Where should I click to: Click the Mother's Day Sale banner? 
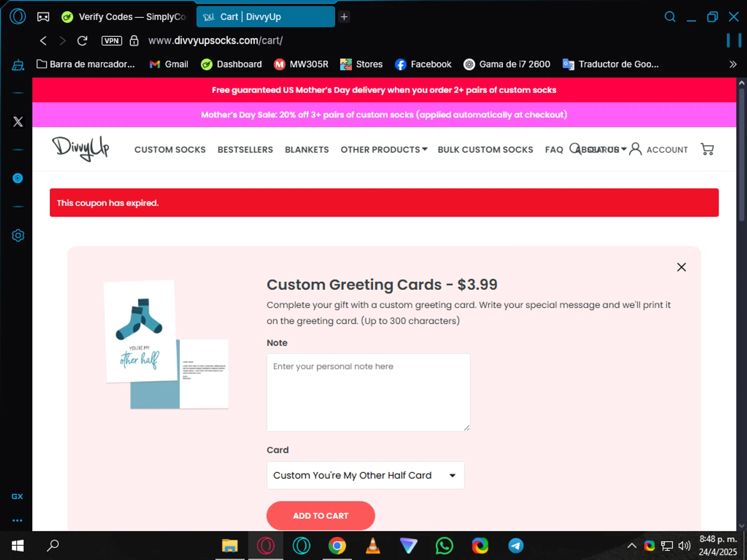pyautogui.click(x=384, y=115)
